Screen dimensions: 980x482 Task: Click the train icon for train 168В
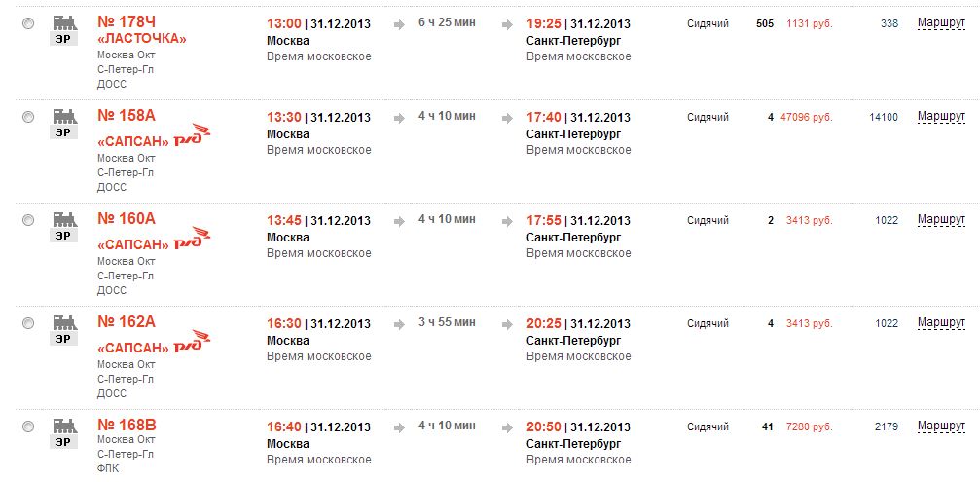(64, 426)
